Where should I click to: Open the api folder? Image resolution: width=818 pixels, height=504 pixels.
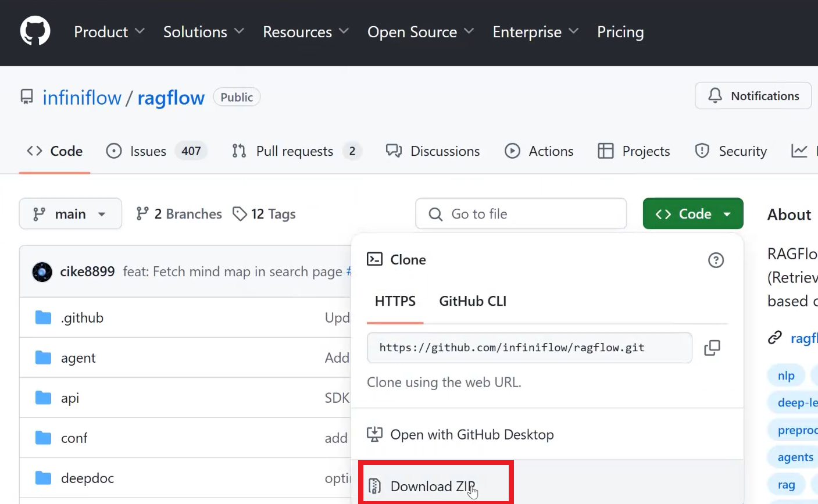pos(70,398)
